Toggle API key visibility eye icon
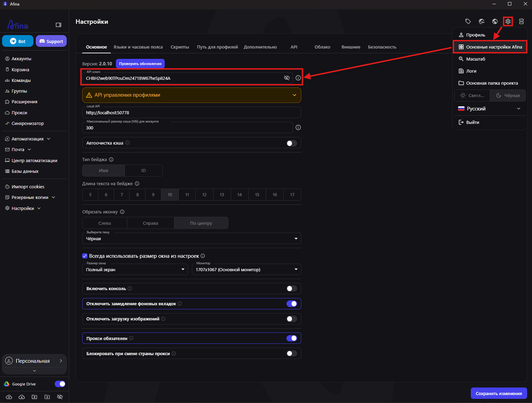532x403 pixels. (287, 78)
